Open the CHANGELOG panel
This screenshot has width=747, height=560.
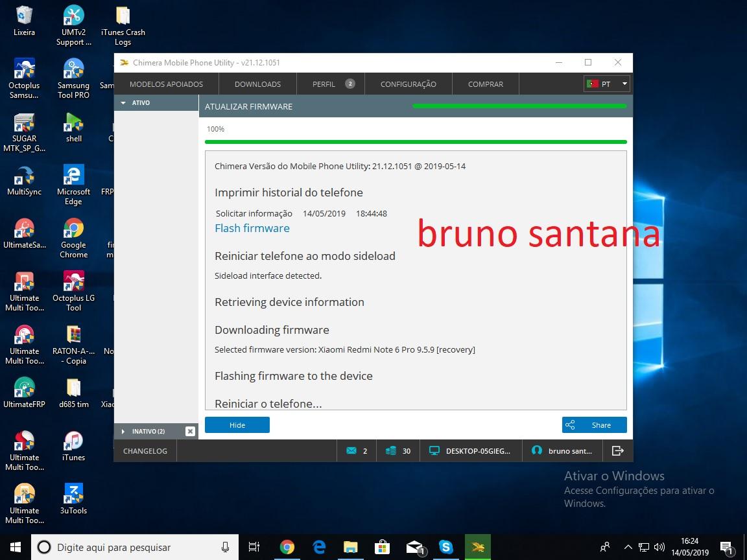(x=145, y=450)
